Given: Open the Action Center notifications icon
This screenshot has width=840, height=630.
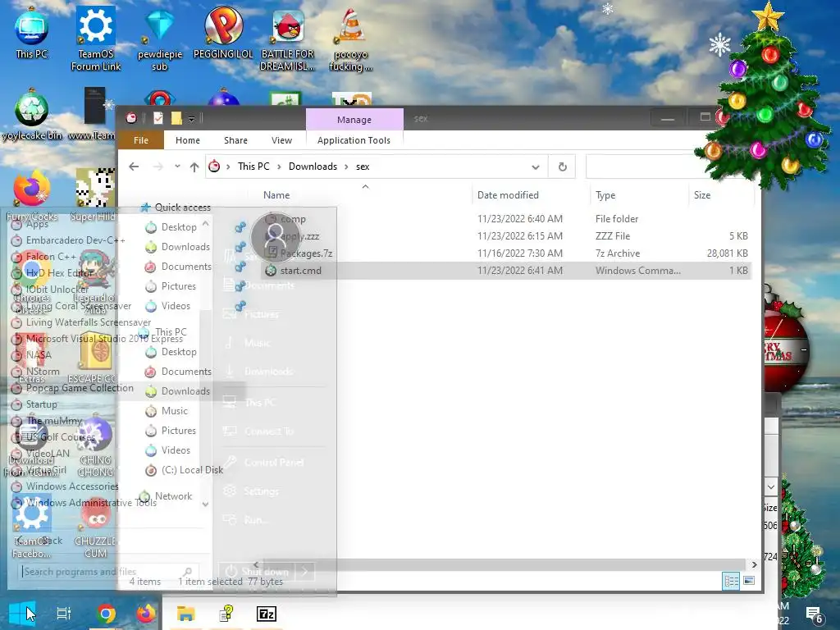Looking at the screenshot, I should click(814, 615).
